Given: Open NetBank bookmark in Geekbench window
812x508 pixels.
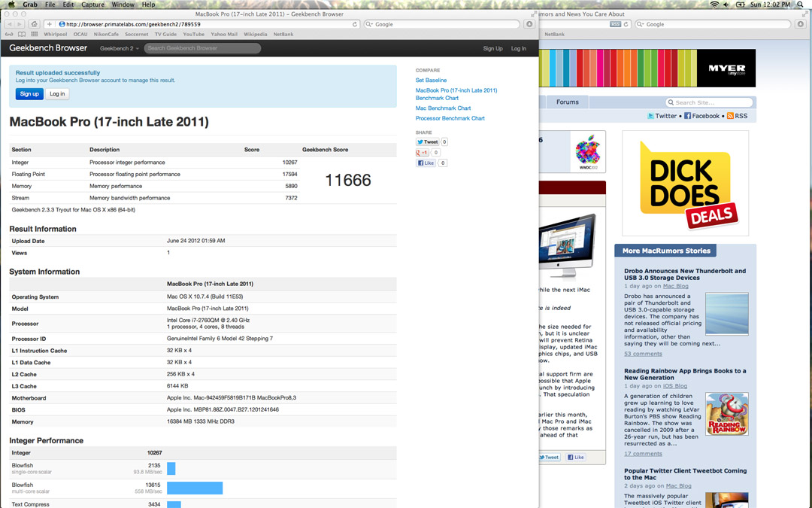Looking at the screenshot, I should 283,34.
